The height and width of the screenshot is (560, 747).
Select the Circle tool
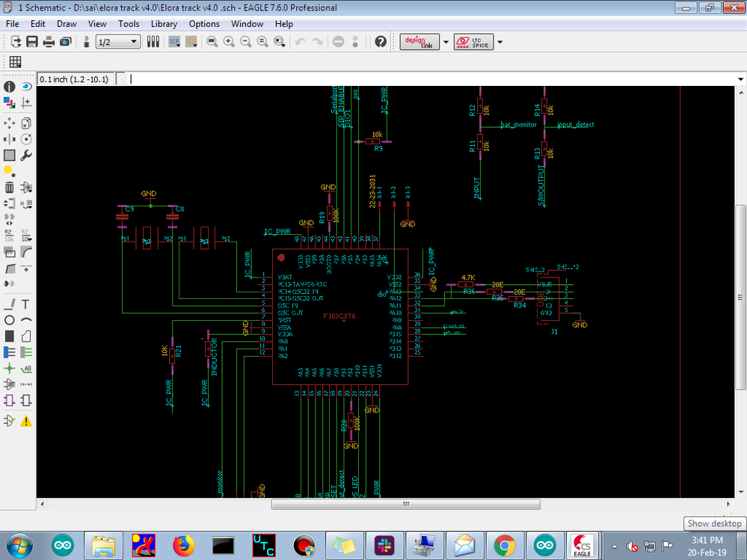coord(9,320)
